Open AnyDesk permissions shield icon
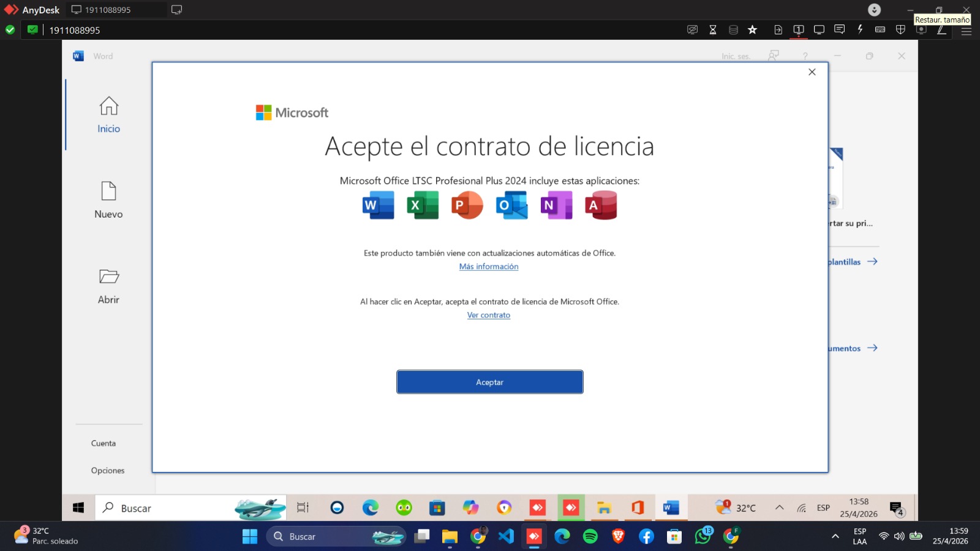Viewport: 980px width, 551px height. 900,29
